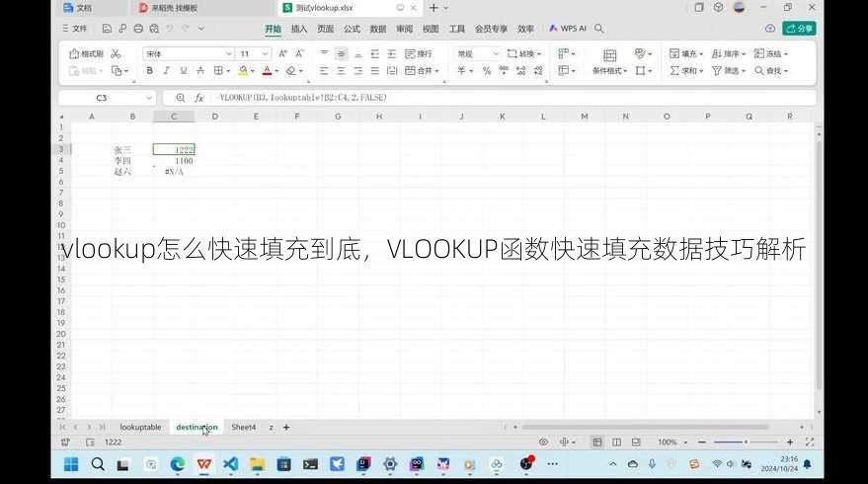Click the fx insert function icon
Viewport: 868px width, 484px height.
pyautogui.click(x=199, y=98)
